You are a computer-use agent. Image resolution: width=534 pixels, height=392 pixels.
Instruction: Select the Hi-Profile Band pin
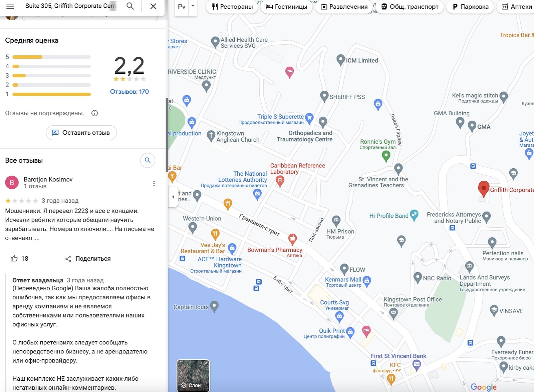[414, 215]
